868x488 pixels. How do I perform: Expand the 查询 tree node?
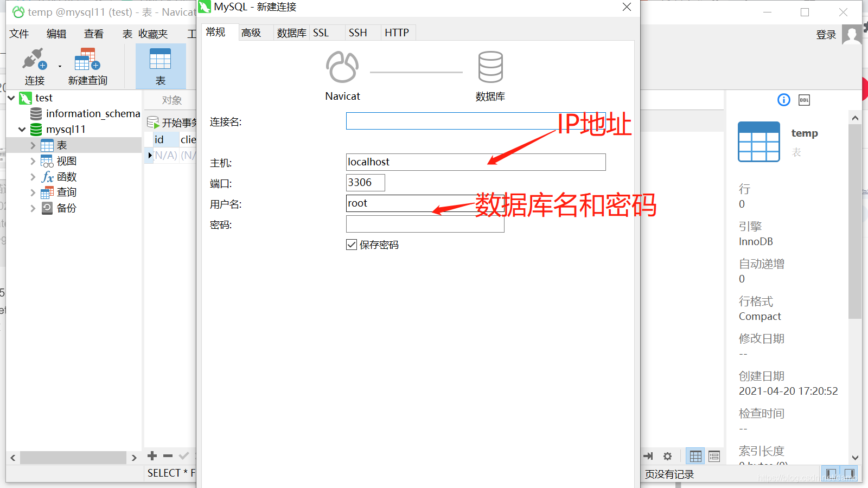point(33,192)
